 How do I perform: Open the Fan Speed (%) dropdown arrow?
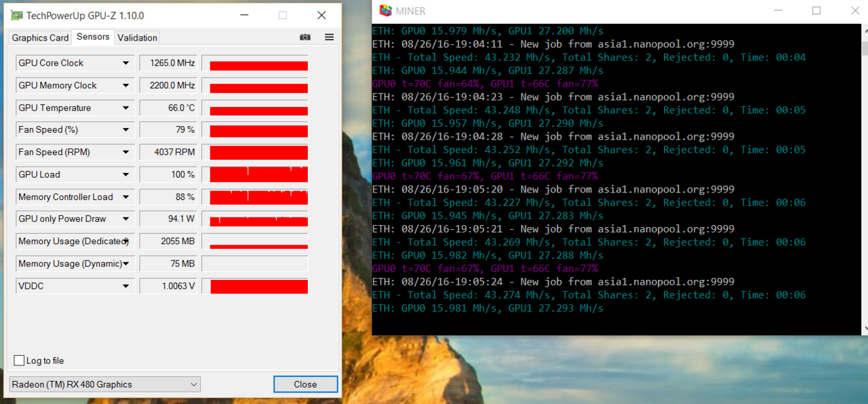(125, 129)
